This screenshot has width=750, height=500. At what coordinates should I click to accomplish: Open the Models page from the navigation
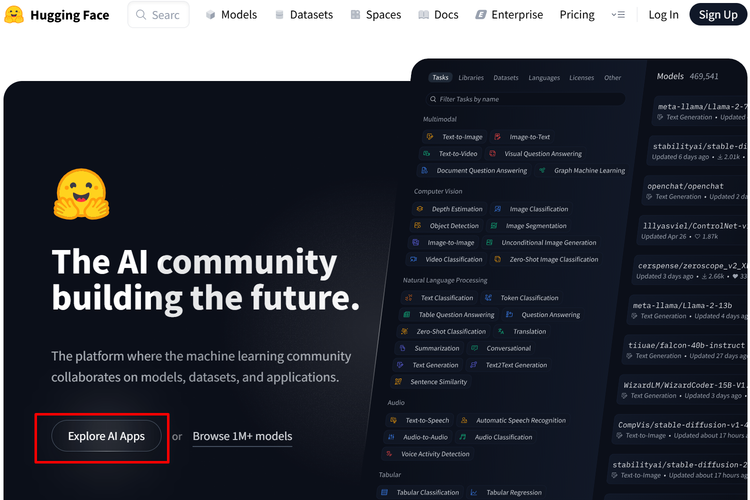[x=232, y=15]
